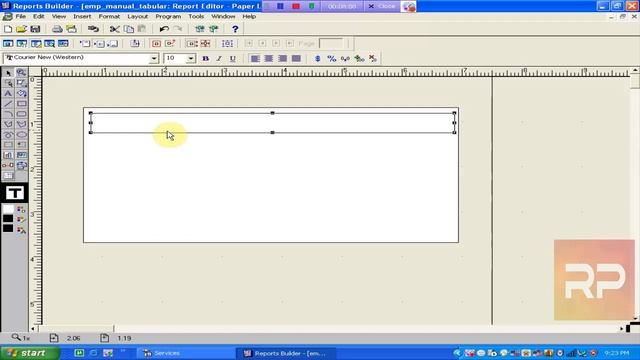Click Reports Builder taskbar button
Image resolution: width=640 pixels, height=360 pixels.
click(287, 353)
